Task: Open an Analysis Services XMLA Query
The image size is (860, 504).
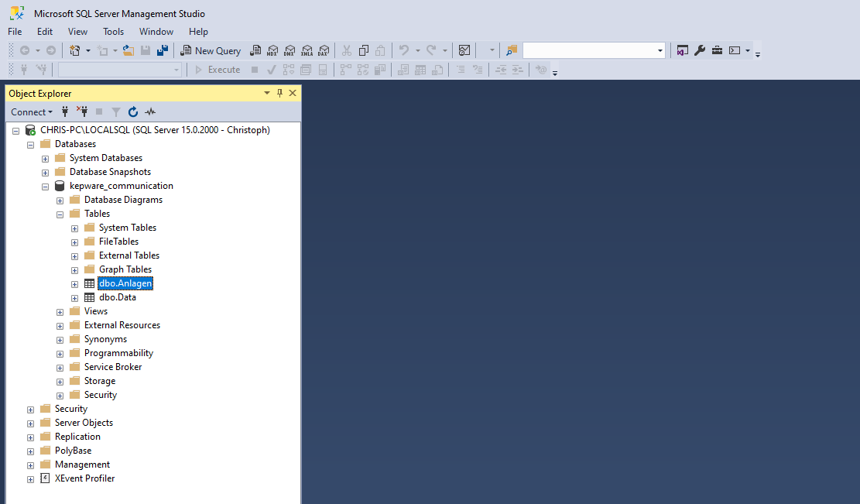Action: [307, 50]
